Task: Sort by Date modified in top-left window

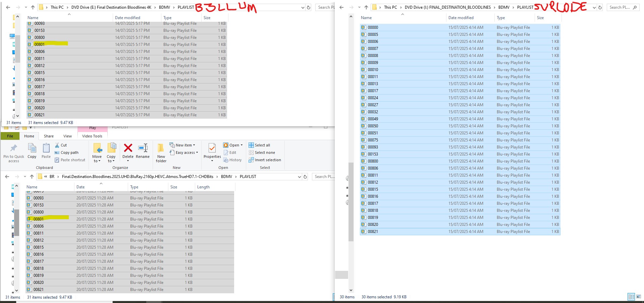Action: coord(127,18)
